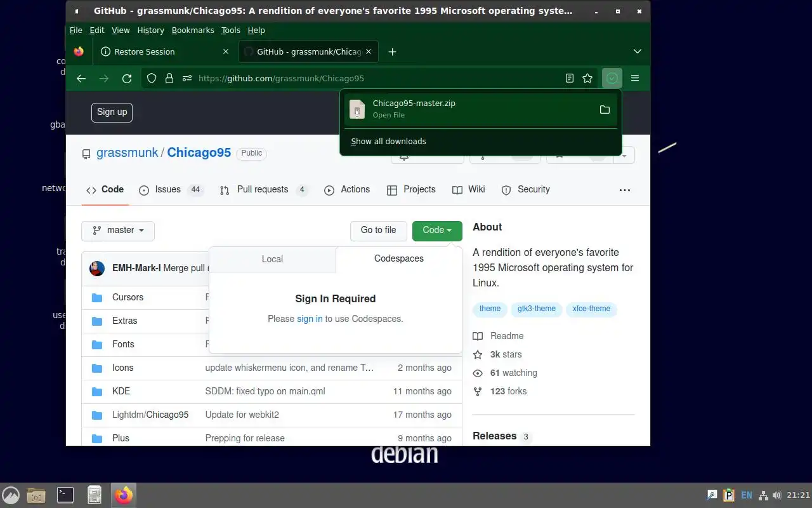Click the taskbar clock showing 21:21

(799, 495)
